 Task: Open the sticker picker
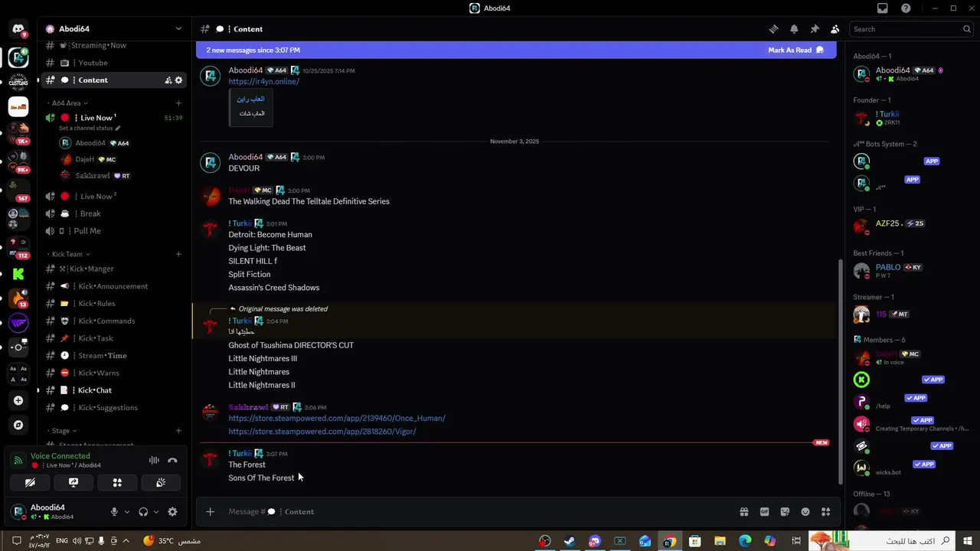(x=785, y=512)
